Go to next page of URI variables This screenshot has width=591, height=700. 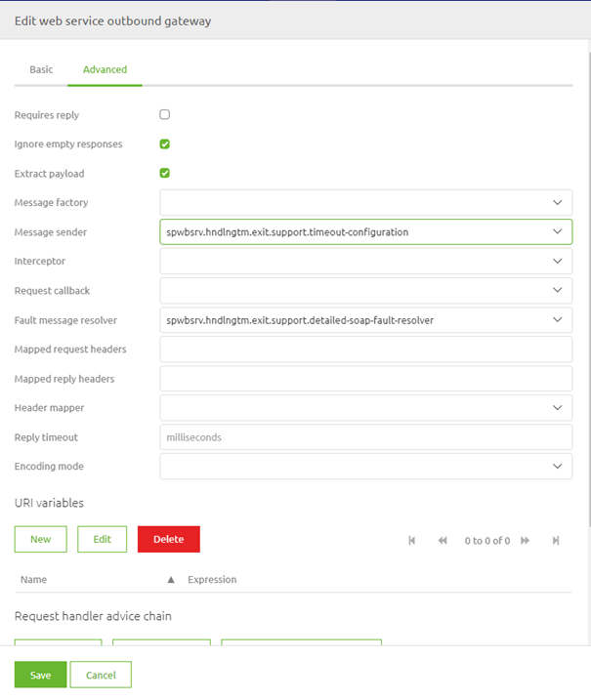click(x=525, y=541)
